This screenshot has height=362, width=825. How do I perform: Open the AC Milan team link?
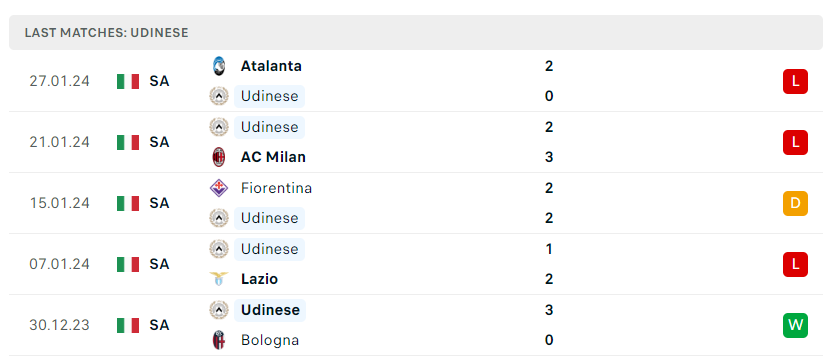pos(273,157)
